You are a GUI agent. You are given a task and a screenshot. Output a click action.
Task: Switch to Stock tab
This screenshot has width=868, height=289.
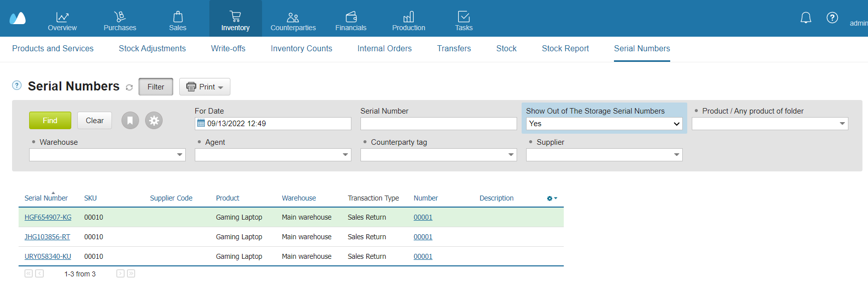(x=507, y=48)
